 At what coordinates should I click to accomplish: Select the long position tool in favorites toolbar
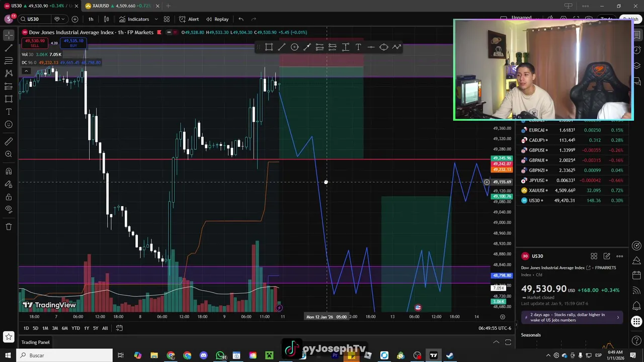click(x=320, y=47)
